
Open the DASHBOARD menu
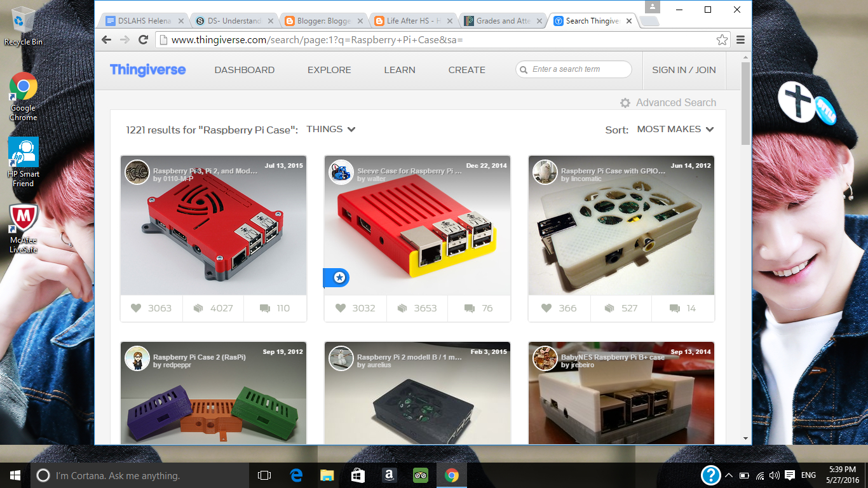[x=245, y=70]
